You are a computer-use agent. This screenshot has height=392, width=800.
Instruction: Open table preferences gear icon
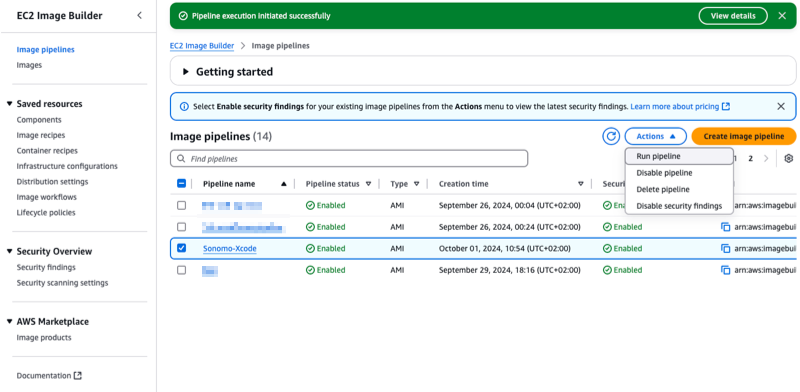pos(789,159)
